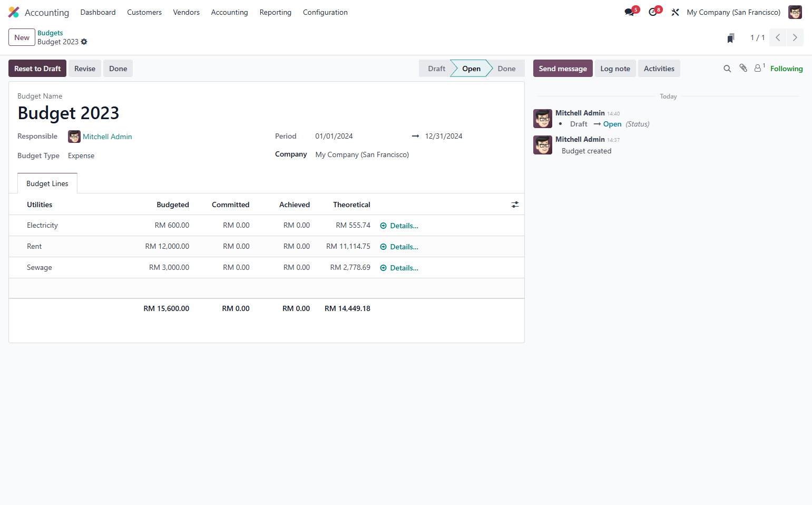The height and width of the screenshot is (505, 812).
Task: Show followers via the person icon
Action: [x=759, y=68]
